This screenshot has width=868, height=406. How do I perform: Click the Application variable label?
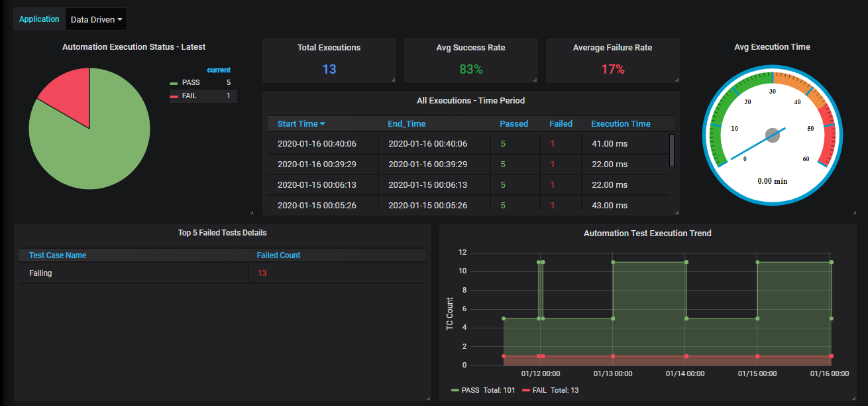click(39, 19)
